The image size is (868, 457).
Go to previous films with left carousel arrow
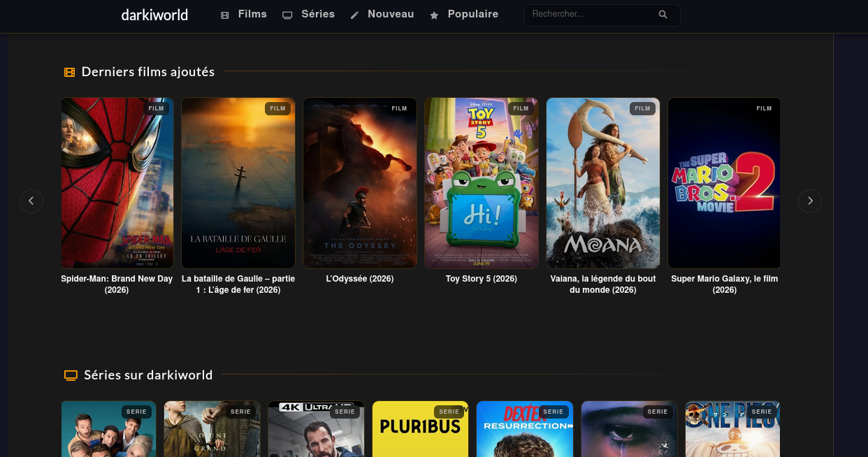tap(31, 201)
